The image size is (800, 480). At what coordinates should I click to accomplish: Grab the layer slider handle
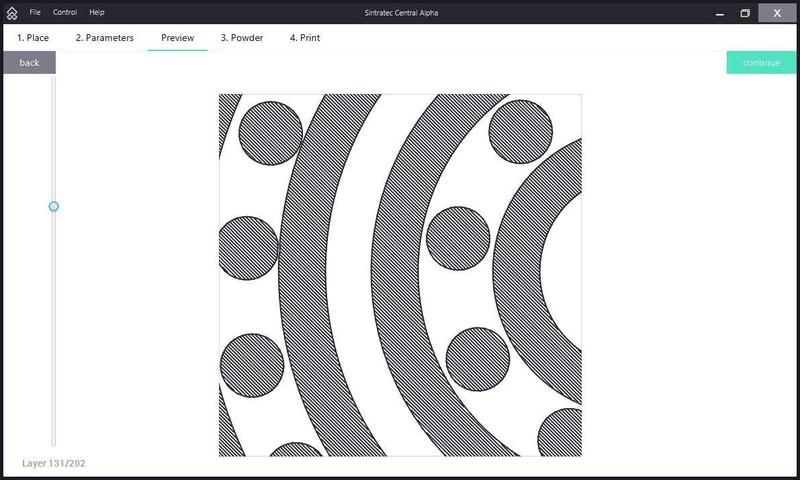54,206
